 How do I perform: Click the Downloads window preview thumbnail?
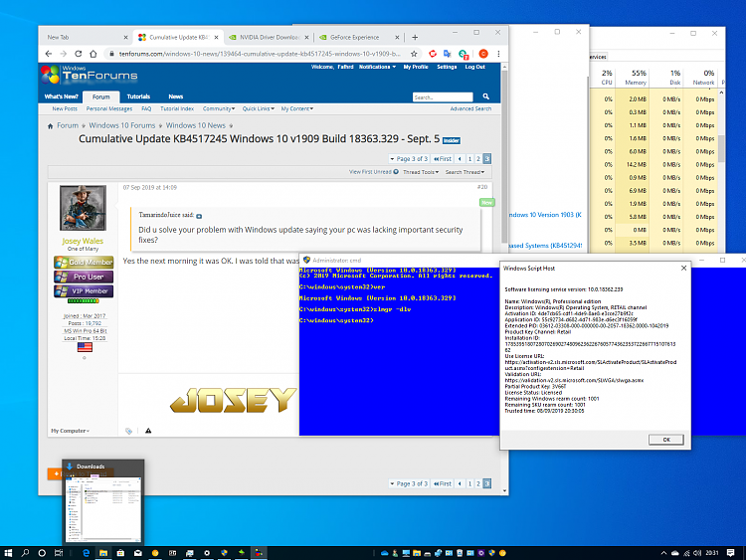[x=103, y=507]
